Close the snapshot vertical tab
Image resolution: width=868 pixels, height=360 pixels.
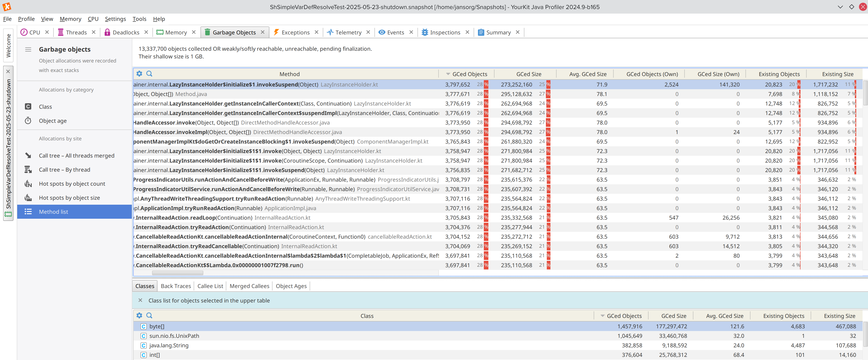coord(8,71)
